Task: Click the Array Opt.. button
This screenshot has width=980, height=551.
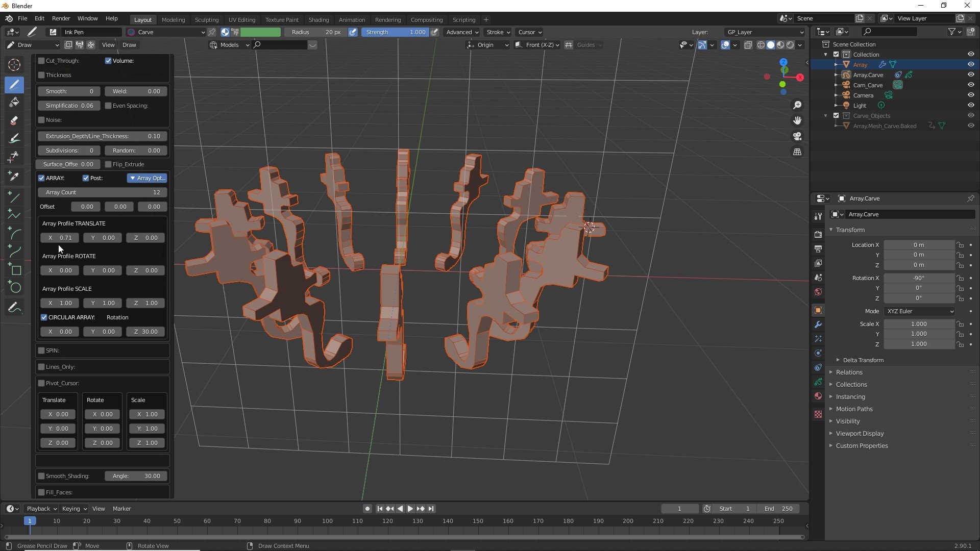Action: point(147,178)
